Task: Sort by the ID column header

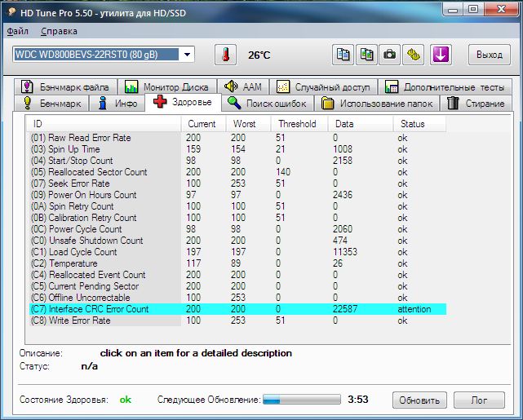Action: 104,124
